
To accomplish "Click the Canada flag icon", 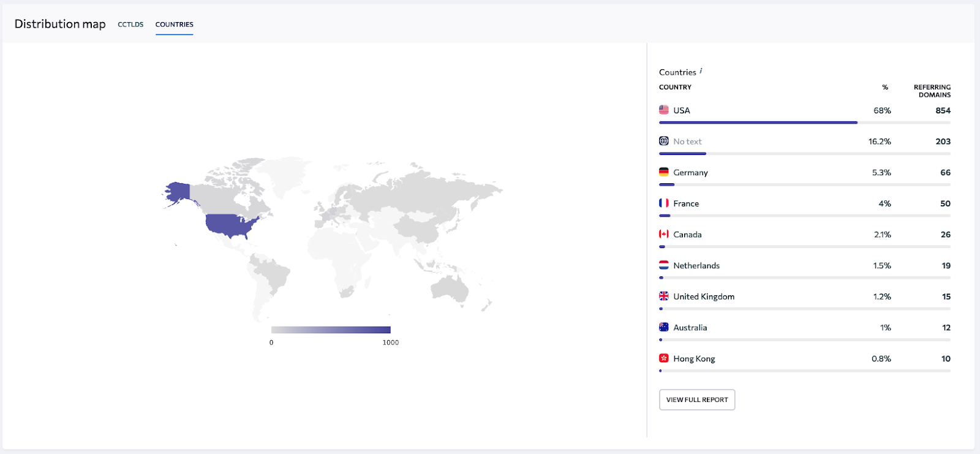I will click(663, 234).
